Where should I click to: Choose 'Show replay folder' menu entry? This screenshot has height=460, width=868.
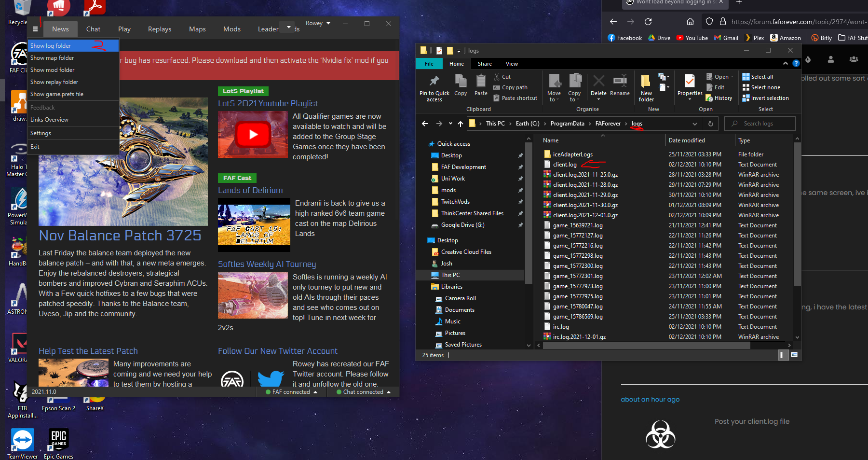[73, 82]
